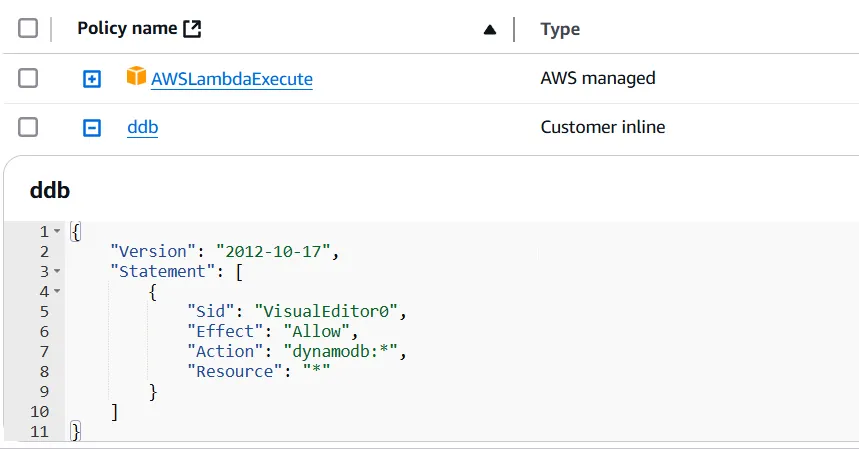Click the ascending sort arrow icon
Screen dimensions: 859x449
coord(489,30)
